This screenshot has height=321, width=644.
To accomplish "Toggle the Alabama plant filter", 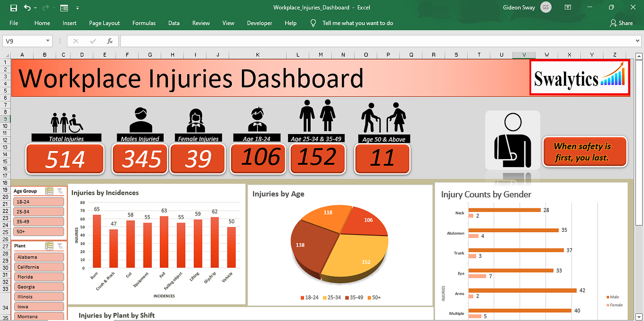I will pyautogui.click(x=38, y=256).
